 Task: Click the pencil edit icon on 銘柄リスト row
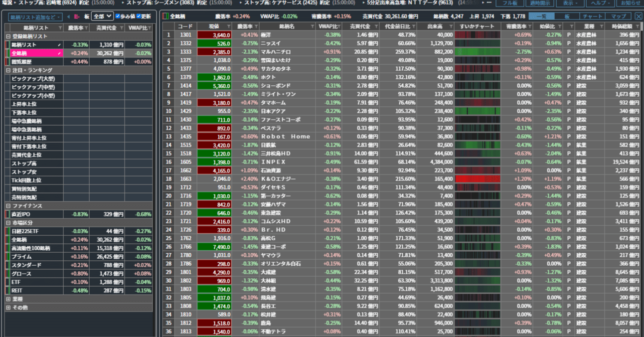(60, 44)
